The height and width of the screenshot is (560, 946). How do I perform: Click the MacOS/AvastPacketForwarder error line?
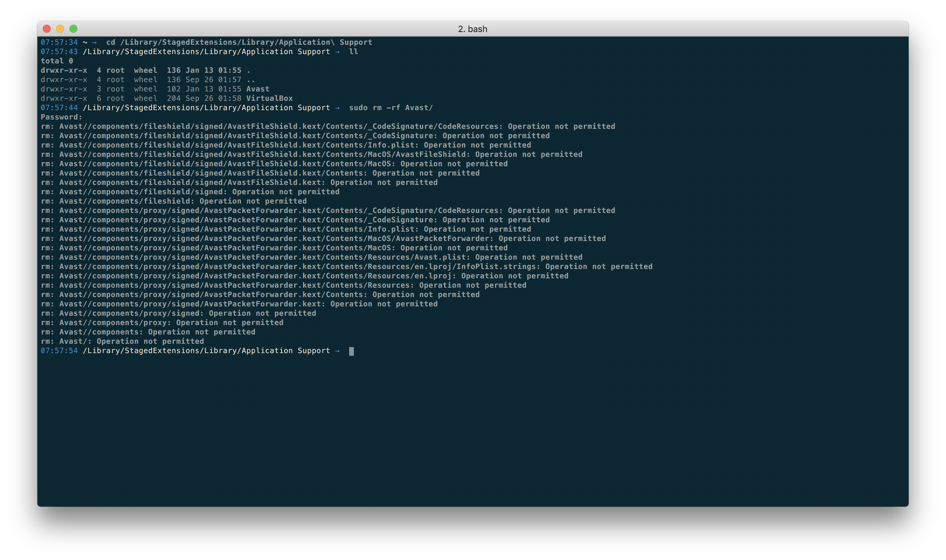coord(323,239)
